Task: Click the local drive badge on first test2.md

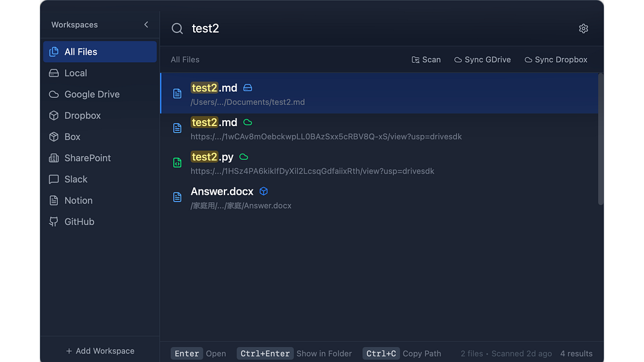Action: (x=247, y=87)
